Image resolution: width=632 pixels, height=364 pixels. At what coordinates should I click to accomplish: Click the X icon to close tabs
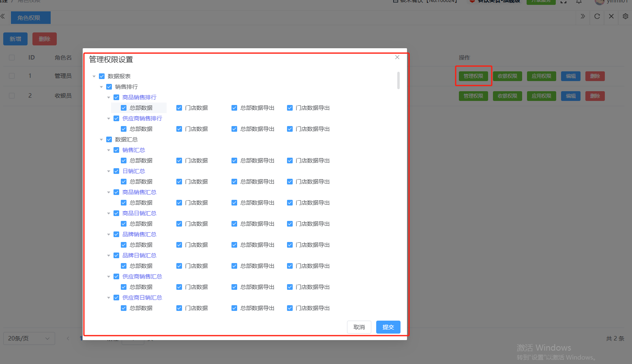click(611, 17)
